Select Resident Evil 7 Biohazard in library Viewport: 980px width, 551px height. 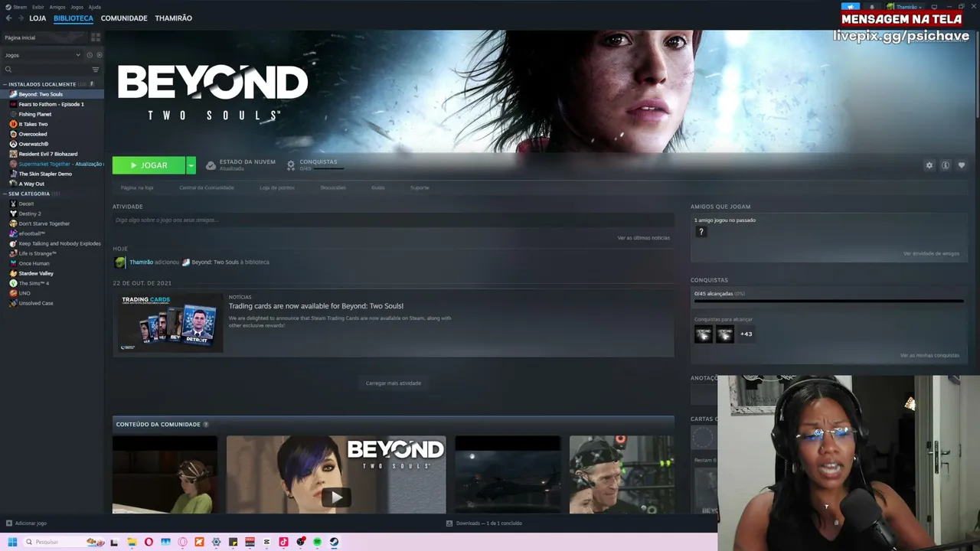[x=47, y=154]
